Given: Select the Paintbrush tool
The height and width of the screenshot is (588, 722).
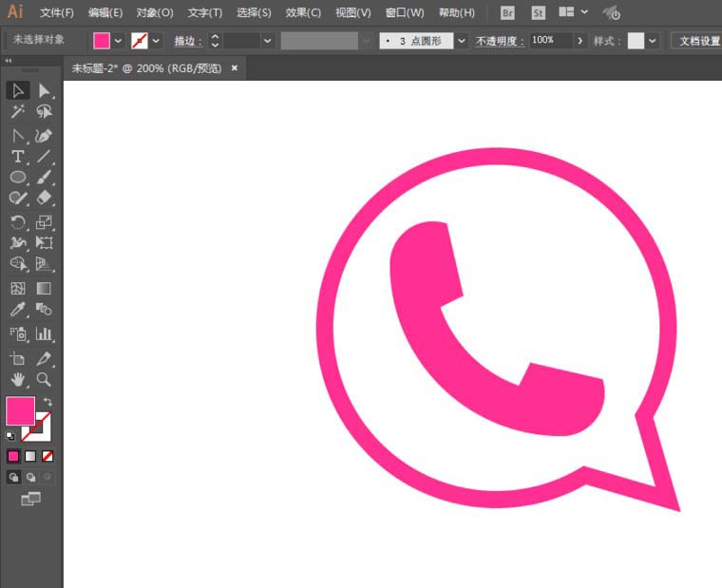Looking at the screenshot, I should (x=44, y=178).
